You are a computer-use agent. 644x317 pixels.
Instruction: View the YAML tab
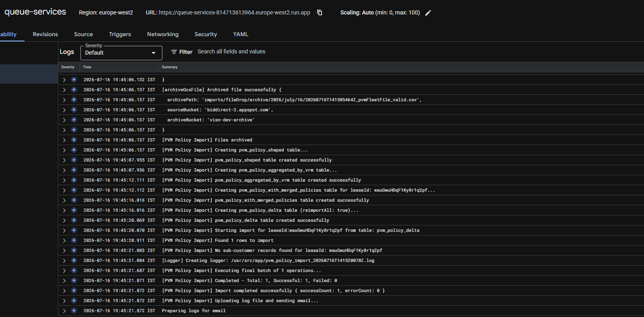(241, 34)
